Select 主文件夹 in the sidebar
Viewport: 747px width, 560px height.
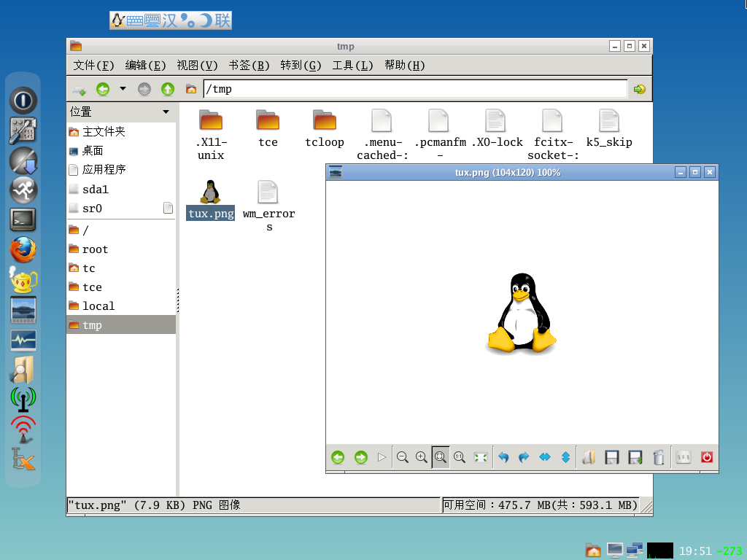pos(121,132)
